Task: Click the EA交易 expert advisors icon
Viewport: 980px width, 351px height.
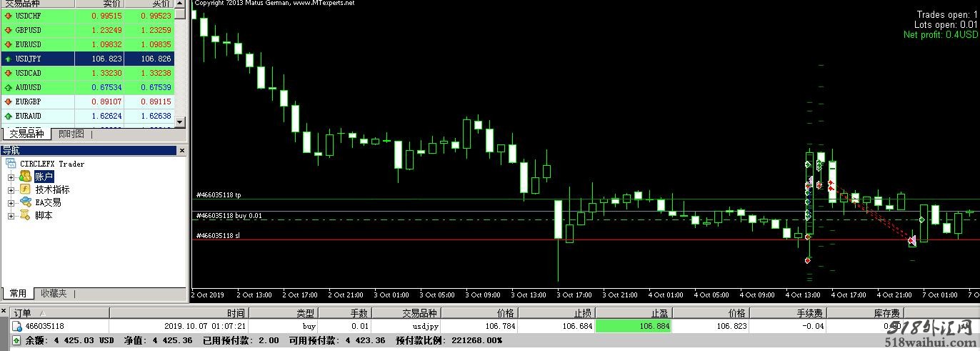Action: click(x=25, y=202)
